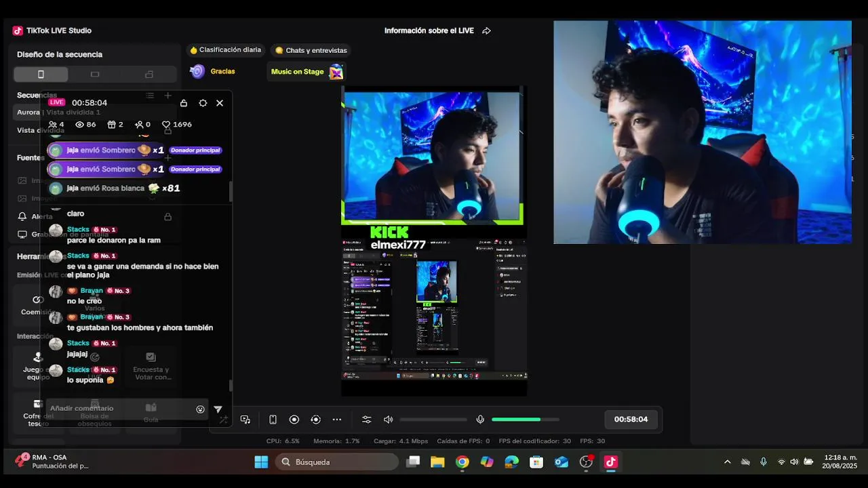This screenshot has height=488, width=868.
Task: Open the Coemisión tool
Action: point(38,305)
